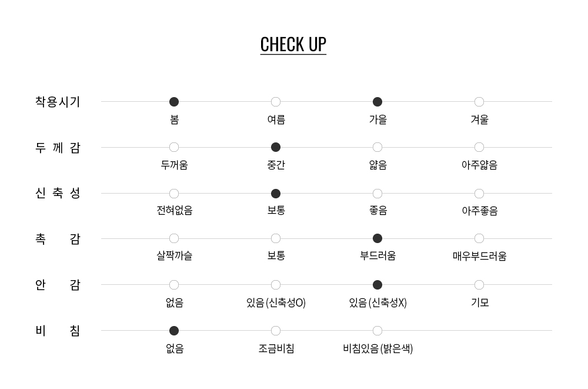The height and width of the screenshot is (389, 588).
Task: Click the 없음 label under 비침
Action: pyautogui.click(x=174, y=349)
